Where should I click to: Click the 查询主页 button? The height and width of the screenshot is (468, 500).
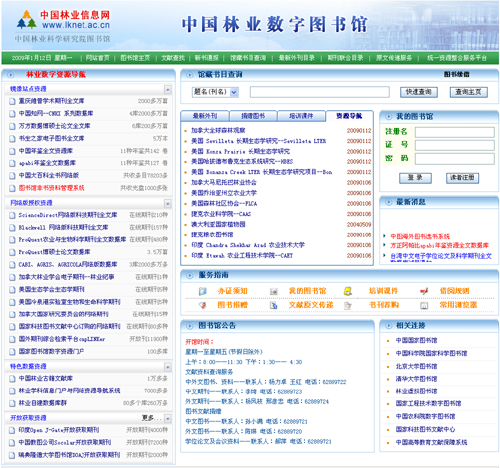click(469, 92)
